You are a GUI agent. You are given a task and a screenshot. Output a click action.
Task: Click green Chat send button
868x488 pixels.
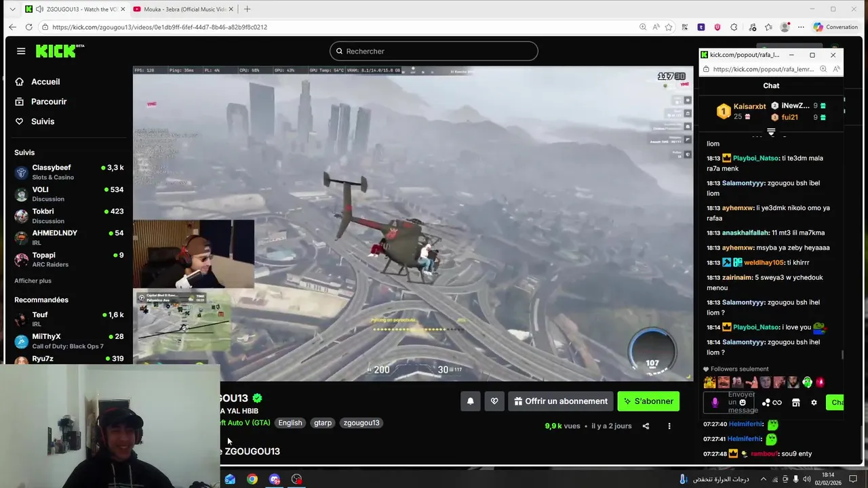(835, 403)
